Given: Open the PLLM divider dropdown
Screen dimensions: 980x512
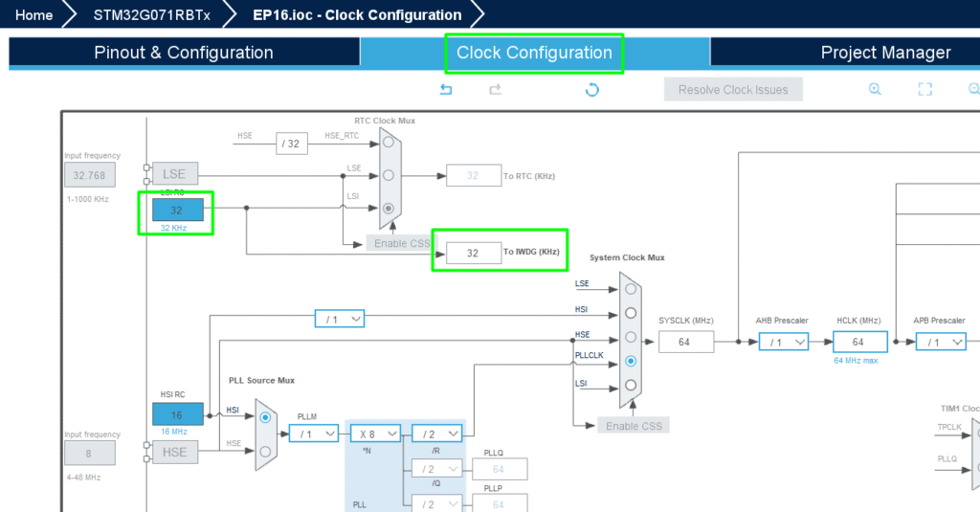Looking at the screenshot, I should pyautogui.click(x=314, y=434).
